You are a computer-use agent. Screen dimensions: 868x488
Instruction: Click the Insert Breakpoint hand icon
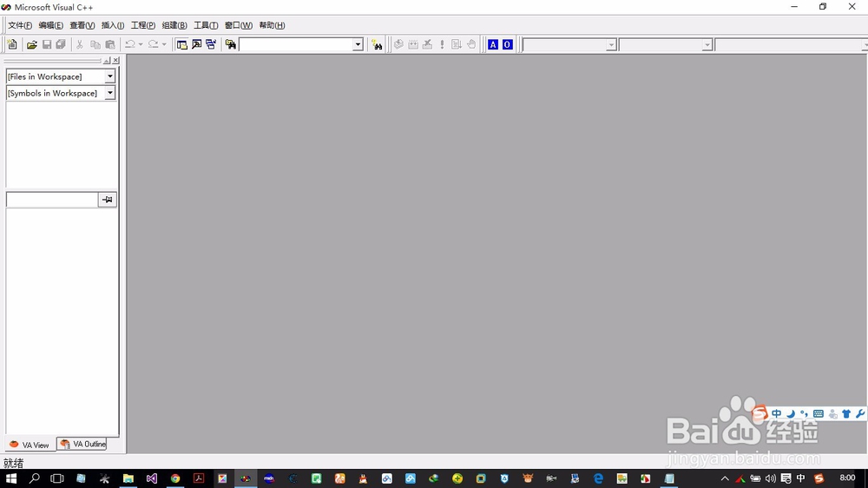coord(471,44)
